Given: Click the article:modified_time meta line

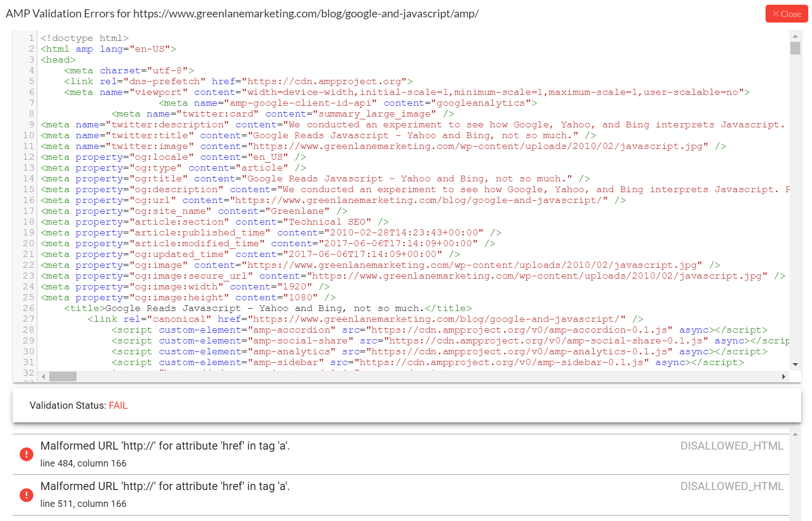Looking at the screenshot, I should tap(268, 243).
